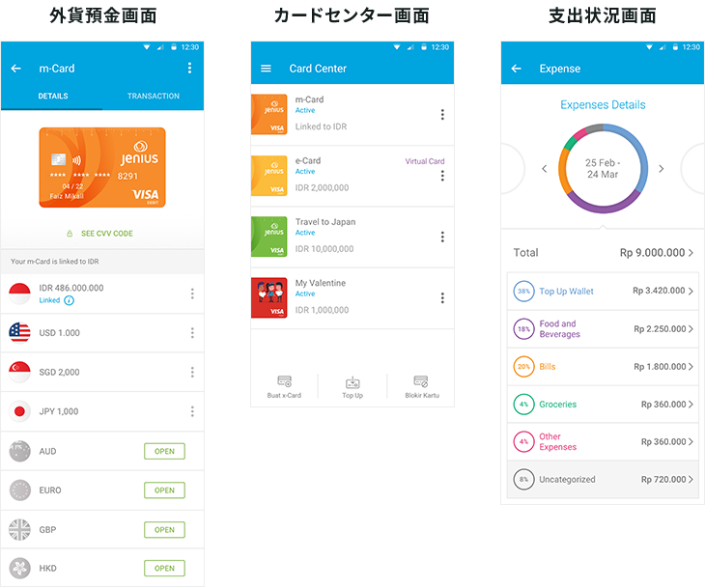The width and height of the screenshot is (705, 588).
Task: Tap the greyed AUD flag icon
Action: point(19,451)
